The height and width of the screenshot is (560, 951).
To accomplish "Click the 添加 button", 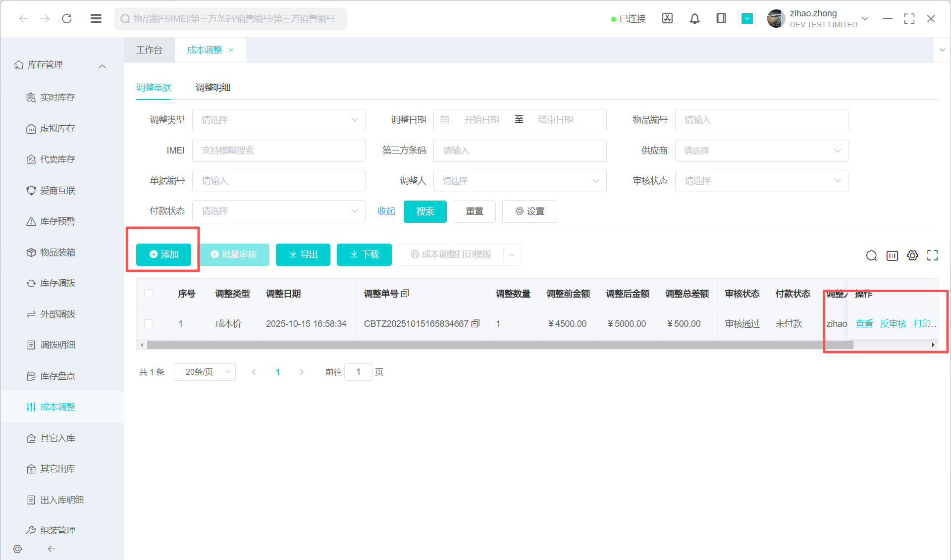I will pos(163,255).
